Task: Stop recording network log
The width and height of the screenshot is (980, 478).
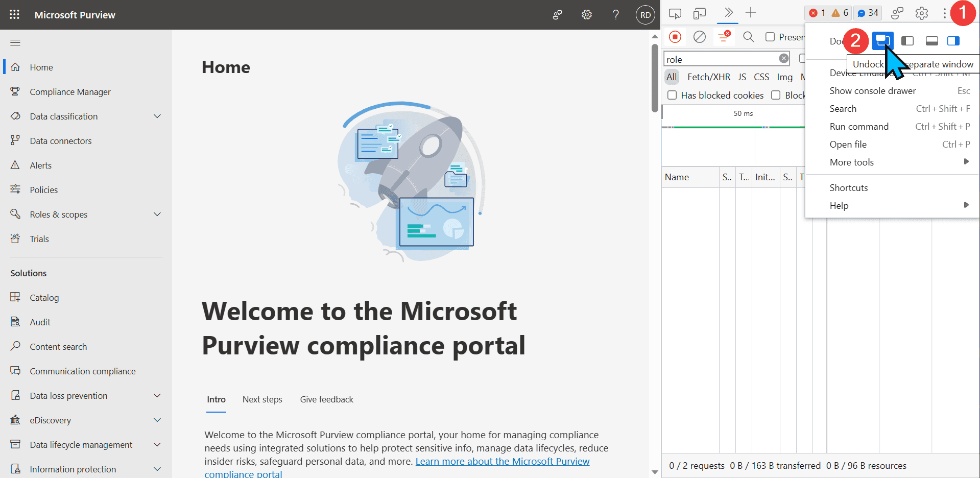Action: (675, 37)
